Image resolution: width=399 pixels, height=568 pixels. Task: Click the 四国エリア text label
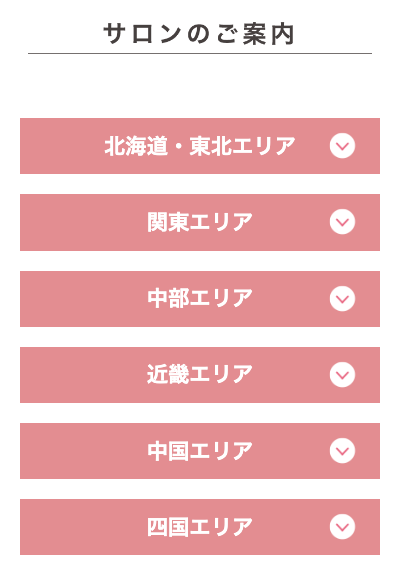click(200, 527)
